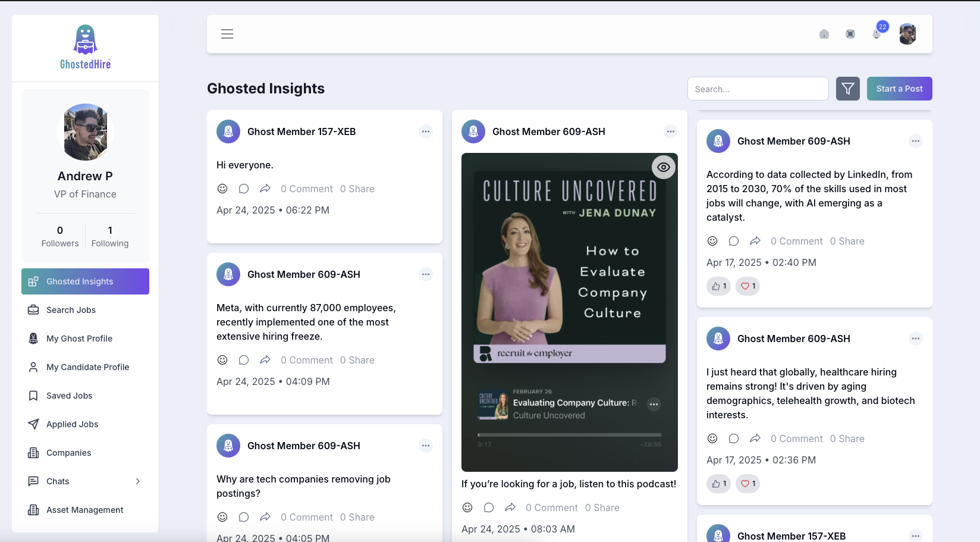
Task: Open comment bubble on the Meta hiring freeze post
Action: coord(244,360)
